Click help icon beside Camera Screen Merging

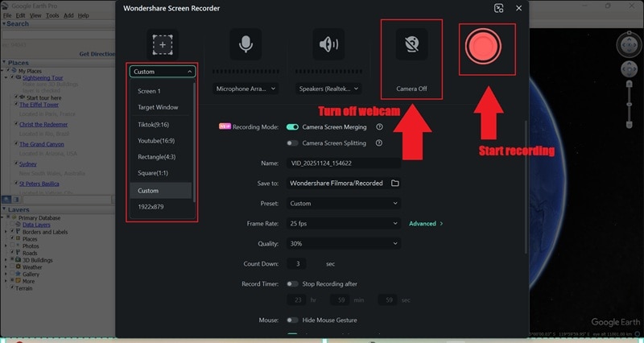click(x=379, y=127)
